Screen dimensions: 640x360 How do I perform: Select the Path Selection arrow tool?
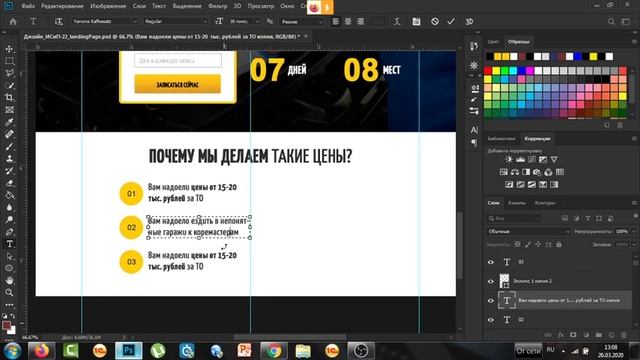tap(9, 256)
